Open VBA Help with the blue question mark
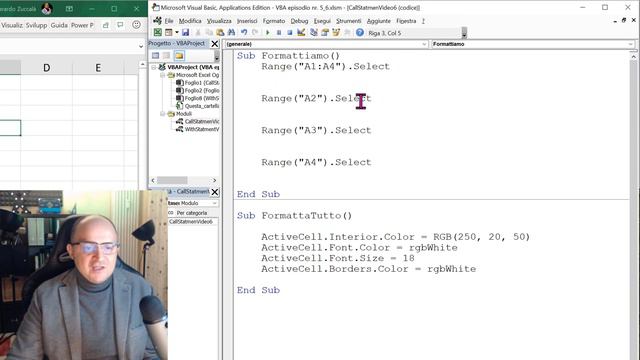Screen dimensions: 640x360 [360, 33]
